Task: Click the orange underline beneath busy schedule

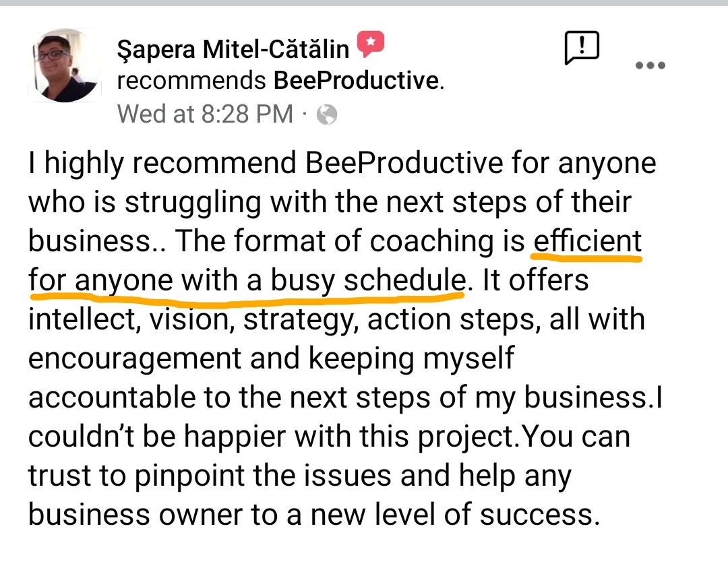Action: [367, 296]
